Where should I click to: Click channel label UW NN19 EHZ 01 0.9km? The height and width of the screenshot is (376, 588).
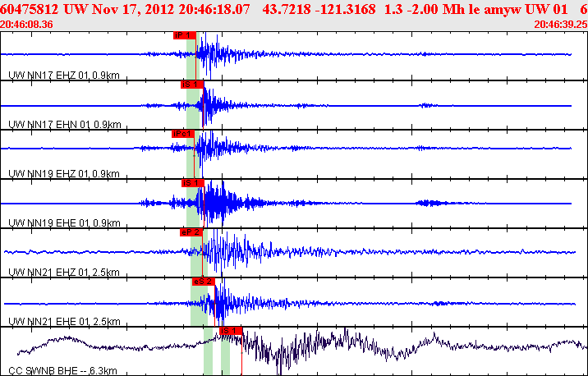tap(64, 174)
